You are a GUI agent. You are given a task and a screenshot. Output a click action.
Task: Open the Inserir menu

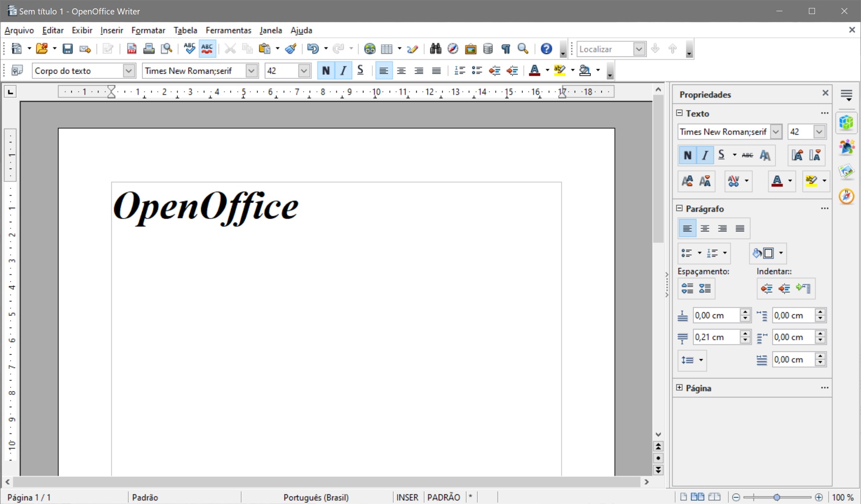tap(111, 30)
